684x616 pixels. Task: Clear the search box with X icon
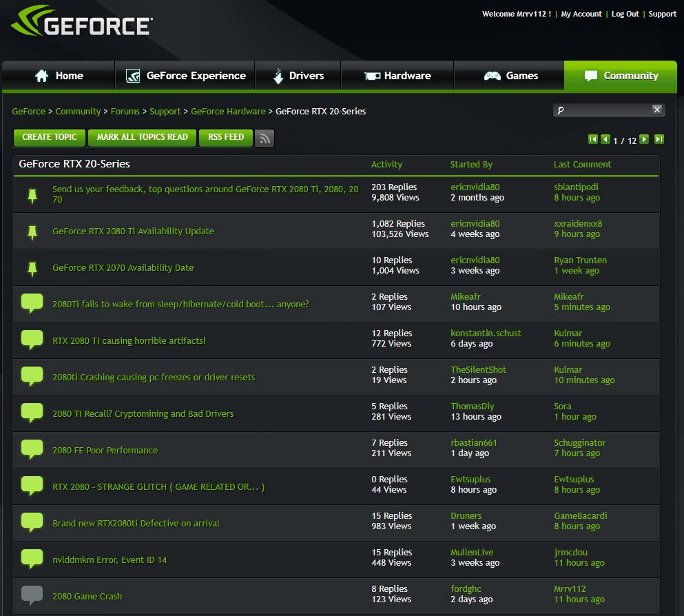tap(657, 110)
